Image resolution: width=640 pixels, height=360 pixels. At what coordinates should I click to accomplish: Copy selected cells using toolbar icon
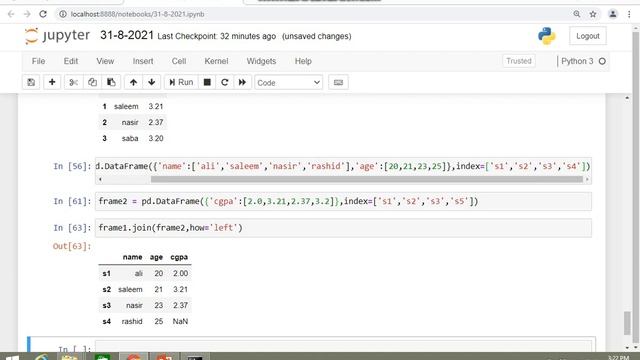point(92,82)
